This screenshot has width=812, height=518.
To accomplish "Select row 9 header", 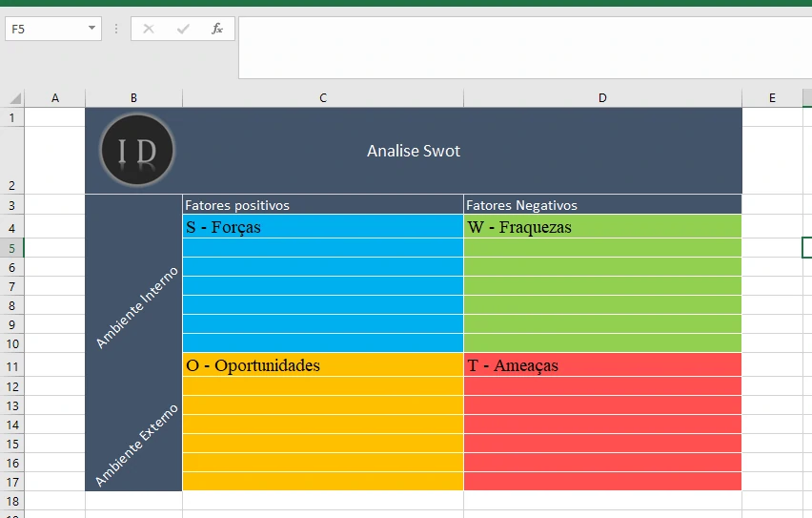I will pos(11,324).
